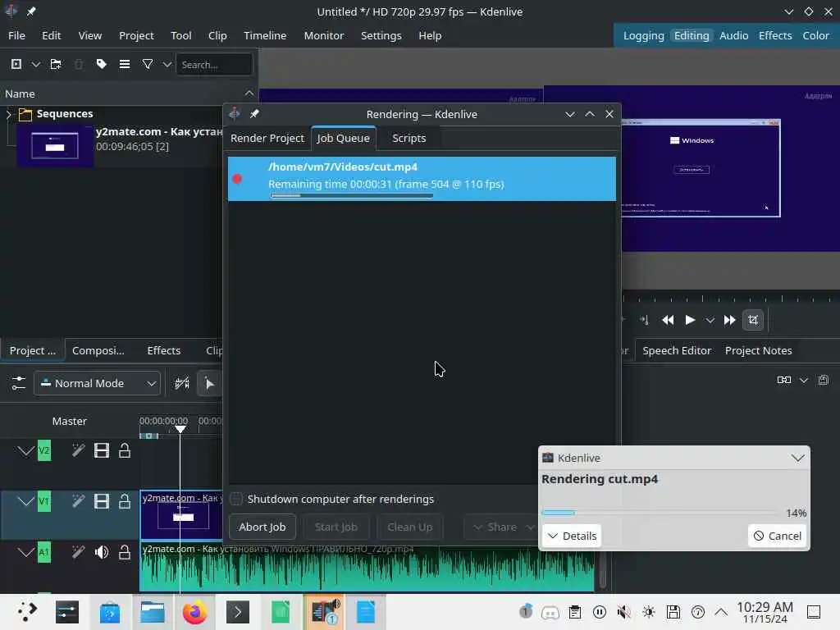Open the Settings menu
Viewport: 840px width, 630px height.
tap(381, 35)
